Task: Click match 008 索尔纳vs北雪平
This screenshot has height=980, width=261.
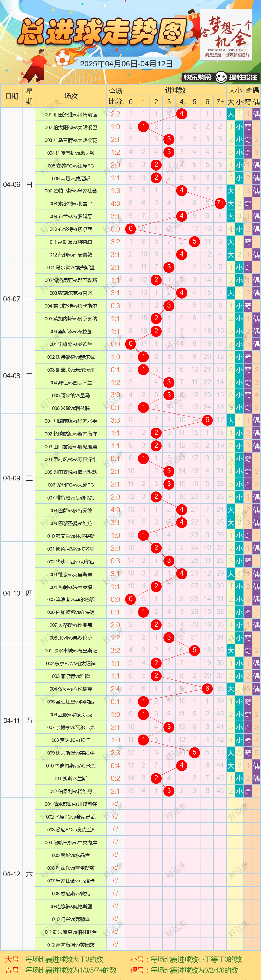Action: [71, 204]
